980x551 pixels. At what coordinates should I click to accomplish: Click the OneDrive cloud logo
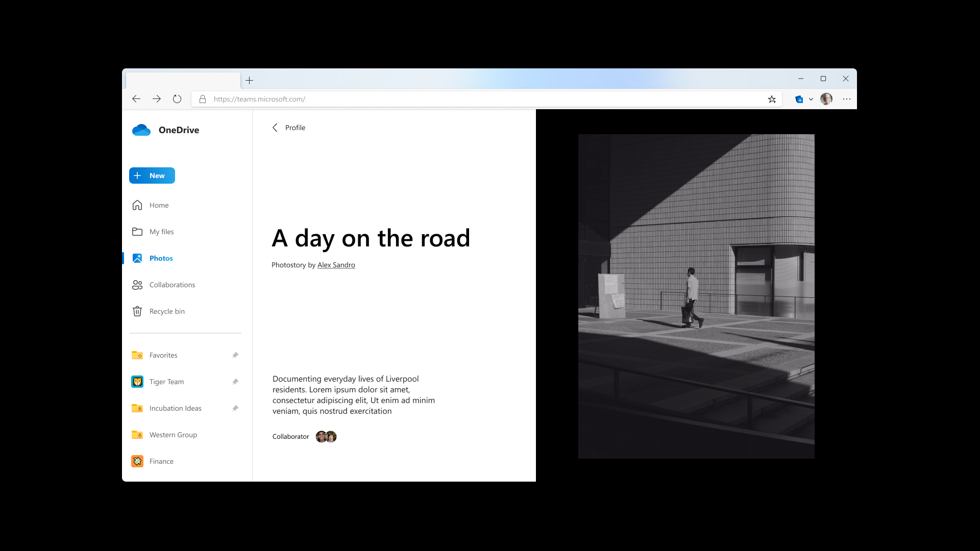(141, 130)
